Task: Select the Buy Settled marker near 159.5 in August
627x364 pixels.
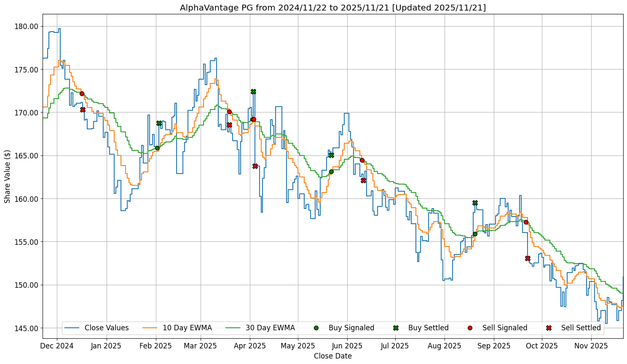Action: (x=475, y=203)
